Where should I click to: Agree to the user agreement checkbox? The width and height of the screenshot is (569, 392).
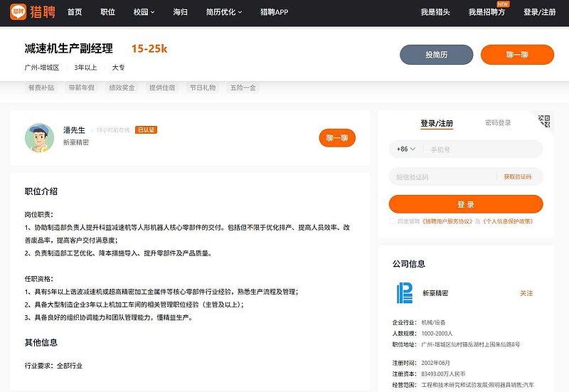(x=393, y=221)
